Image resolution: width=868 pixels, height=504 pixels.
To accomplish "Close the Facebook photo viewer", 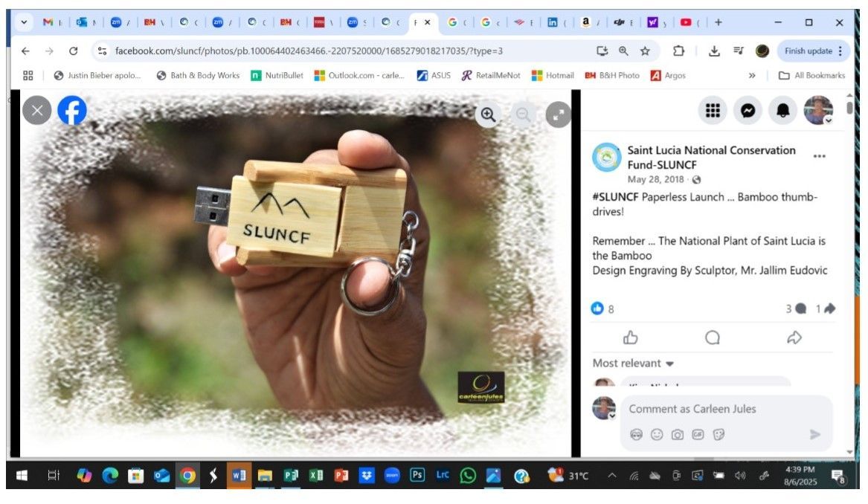I will (37, 111).
